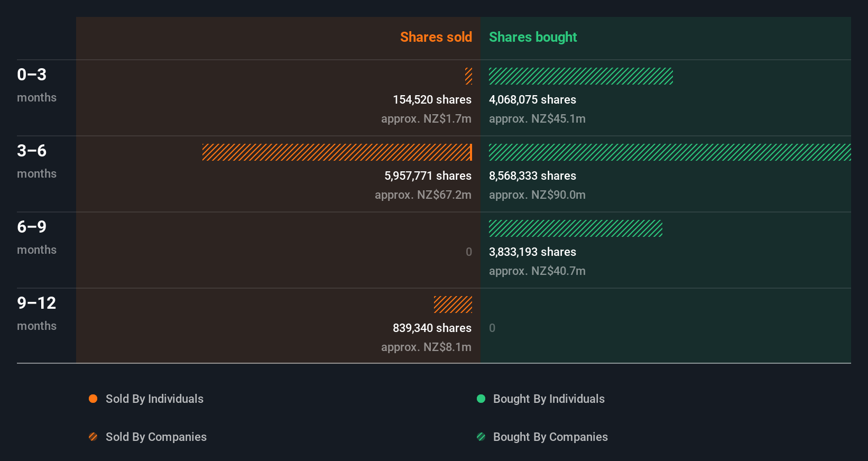The width and height of the screenshot is (868, 461).
Task: Toggle the Sold By Individuals legend label
Action: click(154, 399)
